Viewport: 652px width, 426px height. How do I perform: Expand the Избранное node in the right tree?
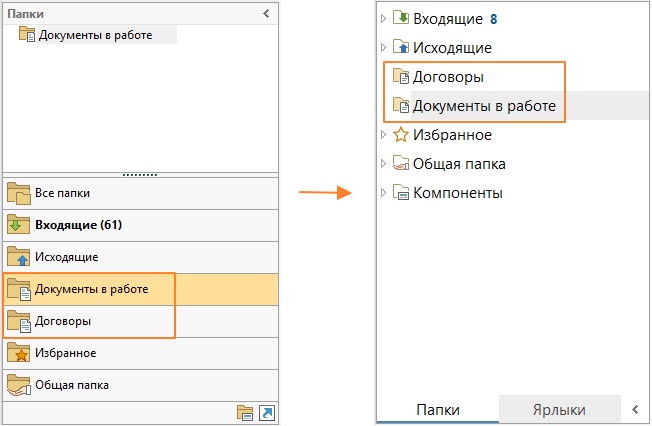383,134
